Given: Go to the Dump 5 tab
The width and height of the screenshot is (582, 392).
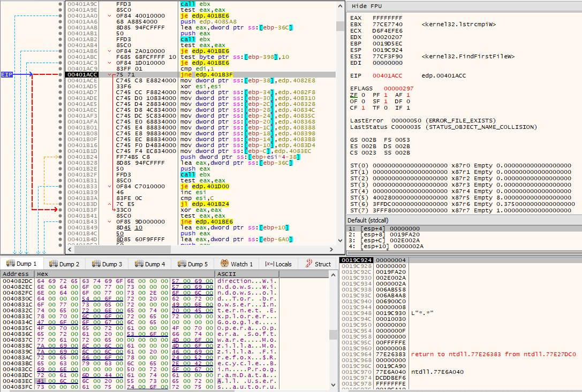Looking at the screenshot, I should [193, 264].
